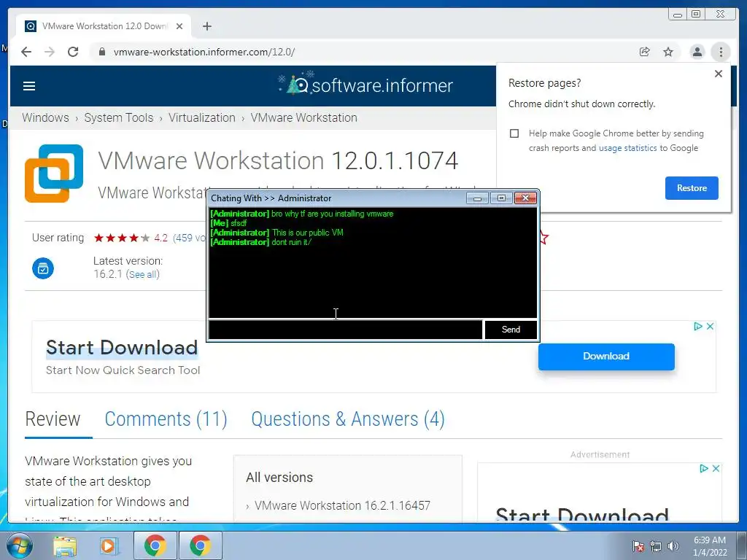Click the Restore button

pos(692,187)
